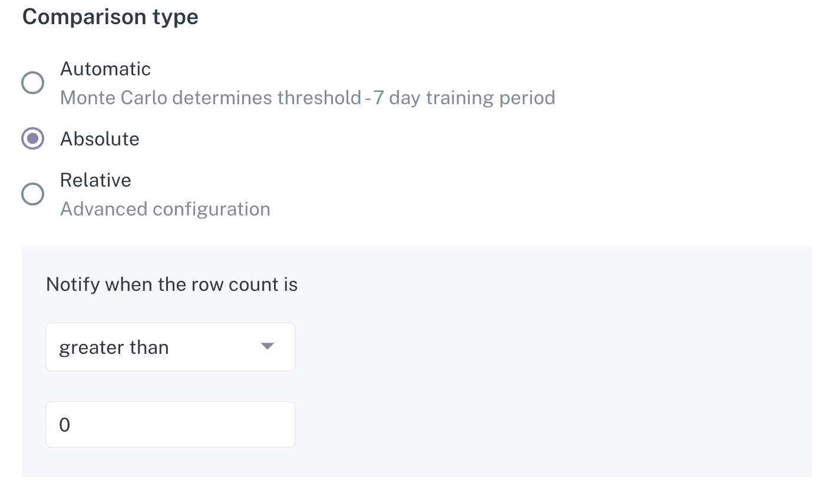Select the Absolute radio button

coord(33,139)
